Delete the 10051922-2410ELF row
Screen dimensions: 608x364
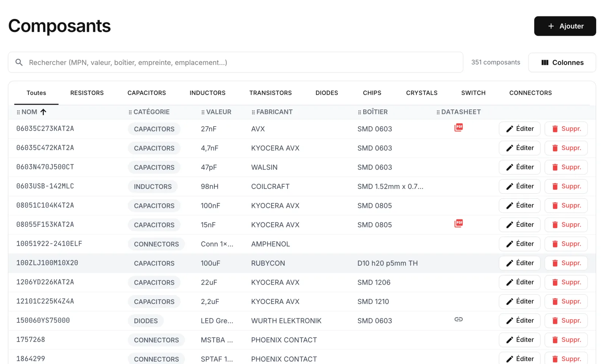coord(566,244)
